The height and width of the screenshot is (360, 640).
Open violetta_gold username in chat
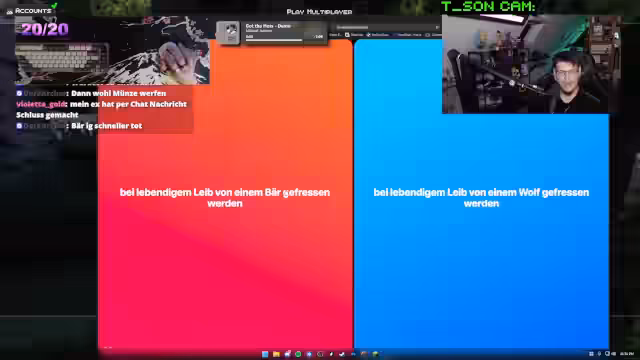(40, 104)
